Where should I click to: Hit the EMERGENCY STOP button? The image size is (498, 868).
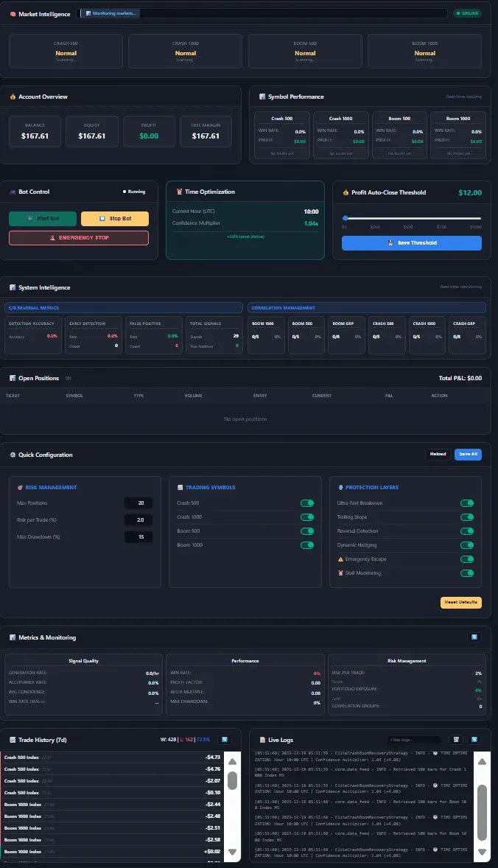coord(79,238)
